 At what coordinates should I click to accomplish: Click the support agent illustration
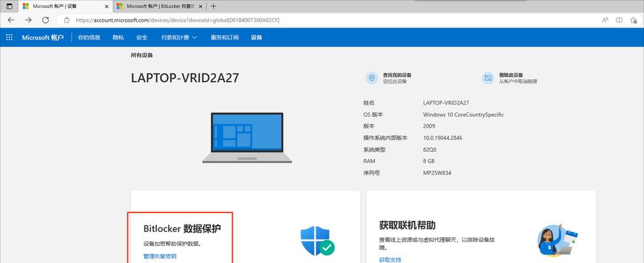[x=557, y=241]
